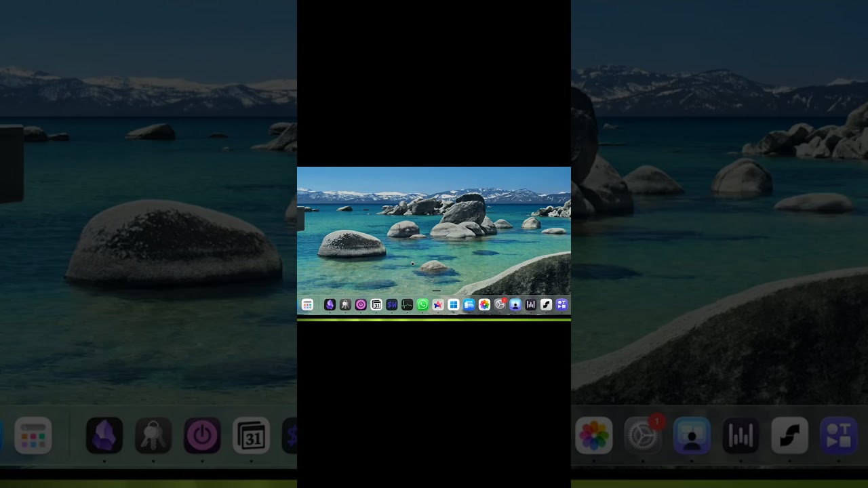Open the '$W' dark icon in center dock
The image size is (868, 488).
(x=392, y=305)
